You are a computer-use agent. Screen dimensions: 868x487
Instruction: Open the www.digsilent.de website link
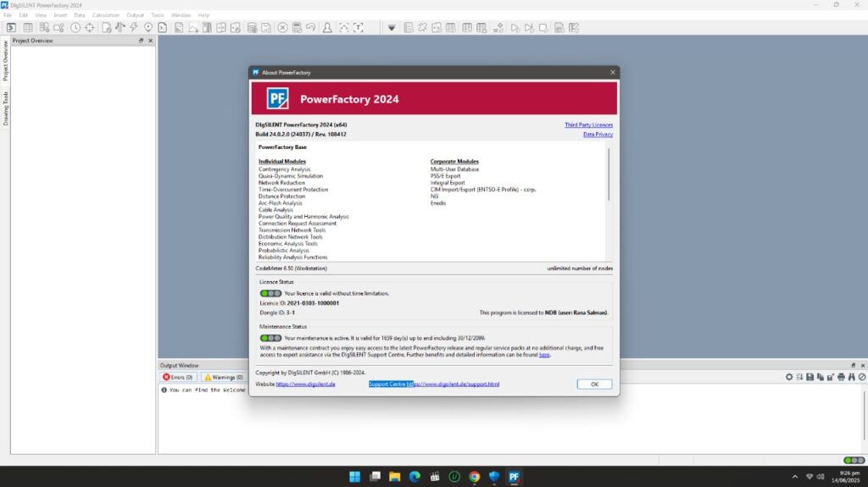tap(305, 384)
